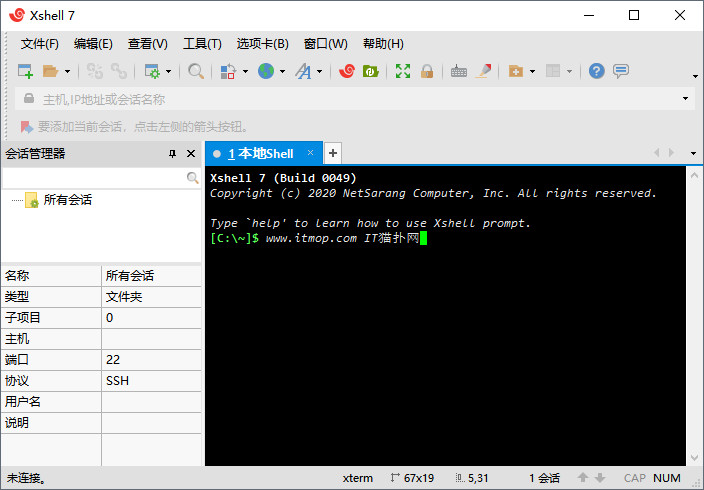Open Help via blue question mark icon
704x490 pixels.
click(597, 71)
